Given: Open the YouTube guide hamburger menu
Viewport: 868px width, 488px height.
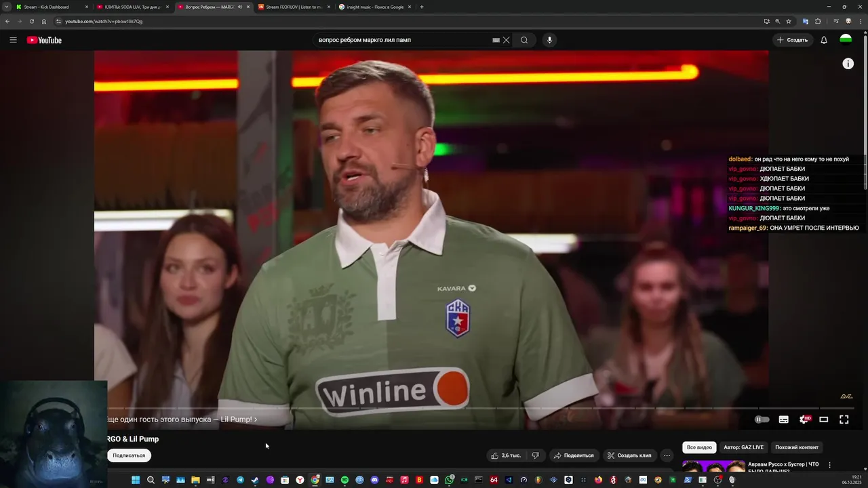Looking at the screenshot, I should (13, 40).
